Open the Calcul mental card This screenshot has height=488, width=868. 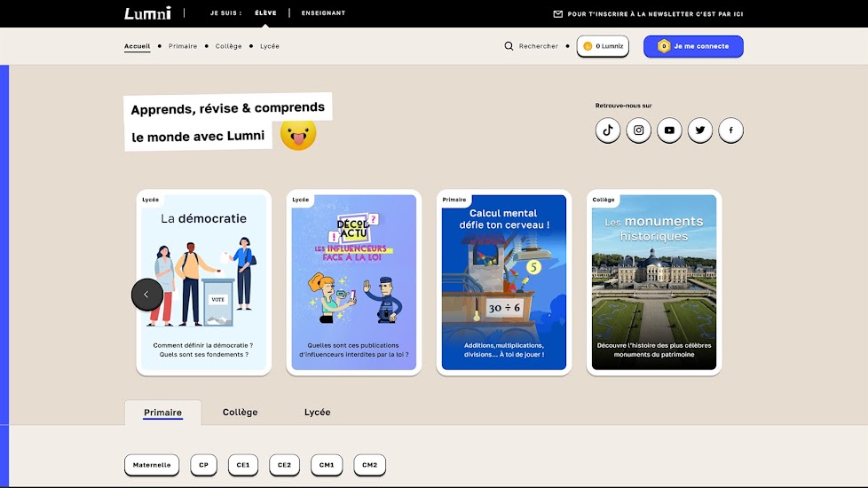pyautogui.click(x=503, y=282)
